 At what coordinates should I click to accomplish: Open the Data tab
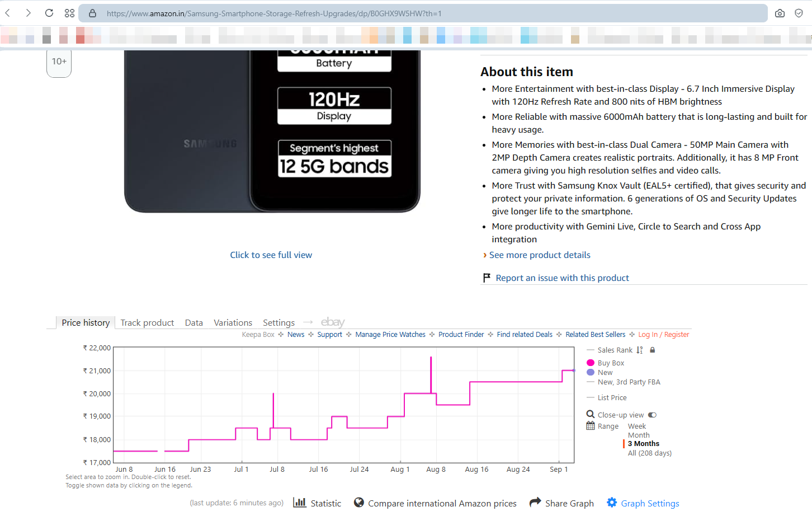click(194, 322)
